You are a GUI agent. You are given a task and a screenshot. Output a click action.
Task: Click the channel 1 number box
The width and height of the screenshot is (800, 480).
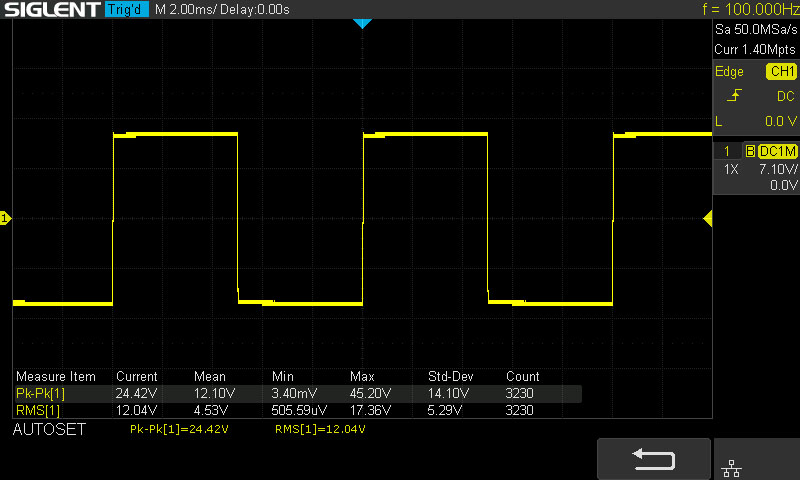point(727,151)
